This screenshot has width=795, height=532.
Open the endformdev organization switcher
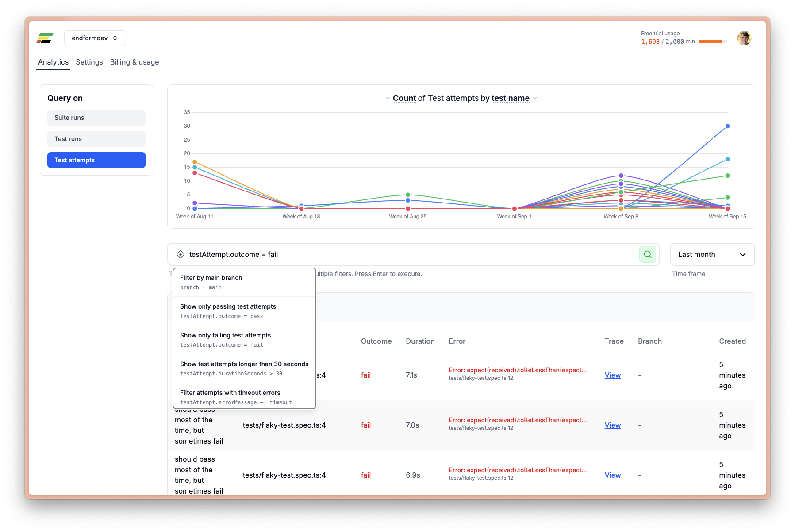[x=95, y=38]
